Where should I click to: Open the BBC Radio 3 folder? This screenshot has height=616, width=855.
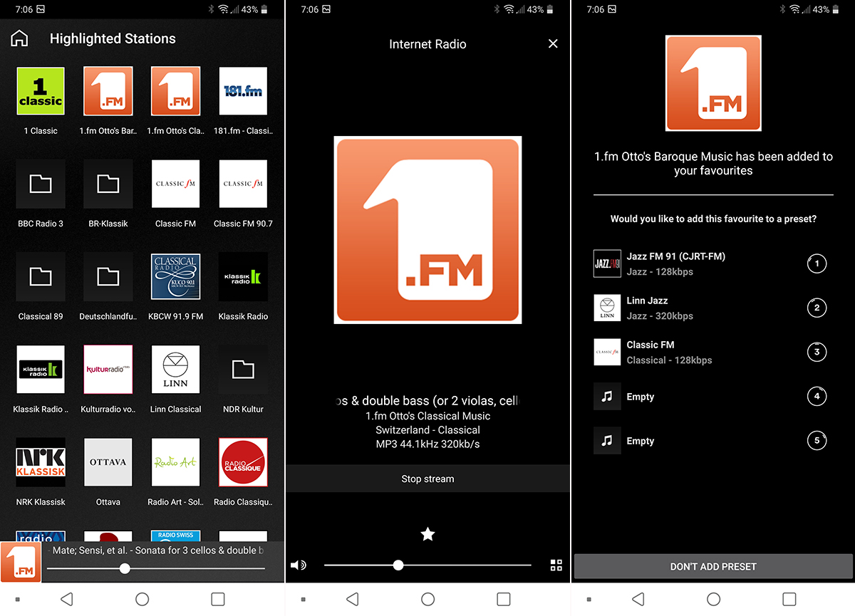click(41, 184)
